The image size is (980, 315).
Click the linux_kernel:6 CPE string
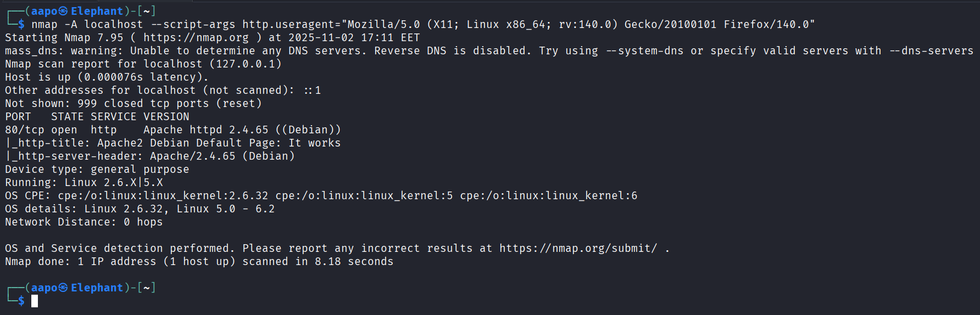pyautogui.click(x=548, y=195)
